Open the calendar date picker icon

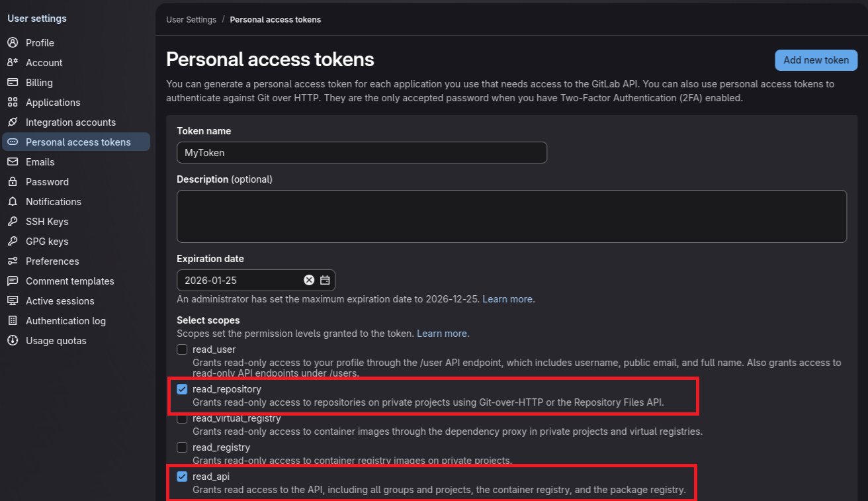325,280
